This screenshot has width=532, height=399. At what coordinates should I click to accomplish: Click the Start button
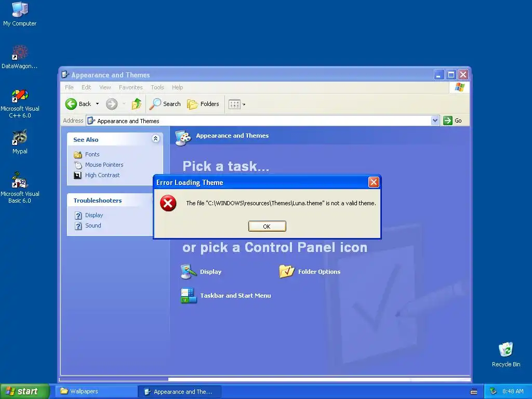click(x=24, y=391)
